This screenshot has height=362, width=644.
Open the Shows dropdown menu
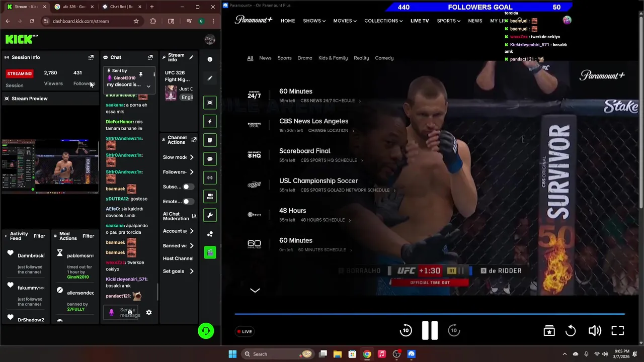pyautogui.click(x=314, y=21)
